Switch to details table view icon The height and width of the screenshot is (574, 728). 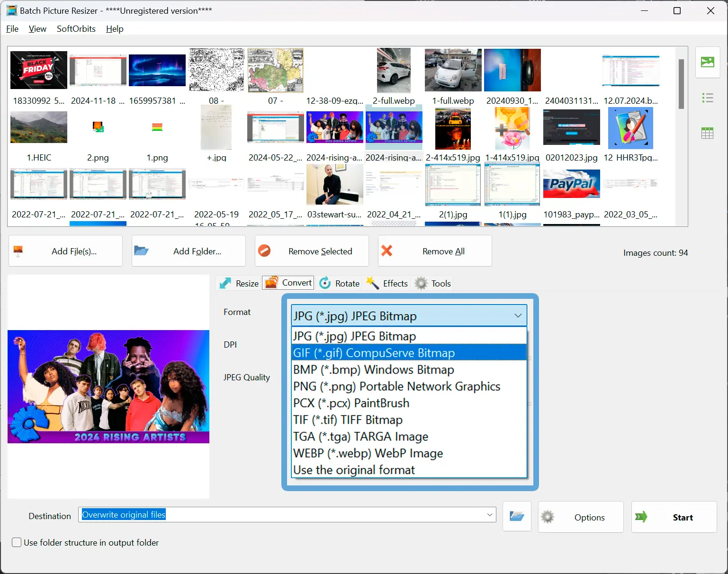708,133
